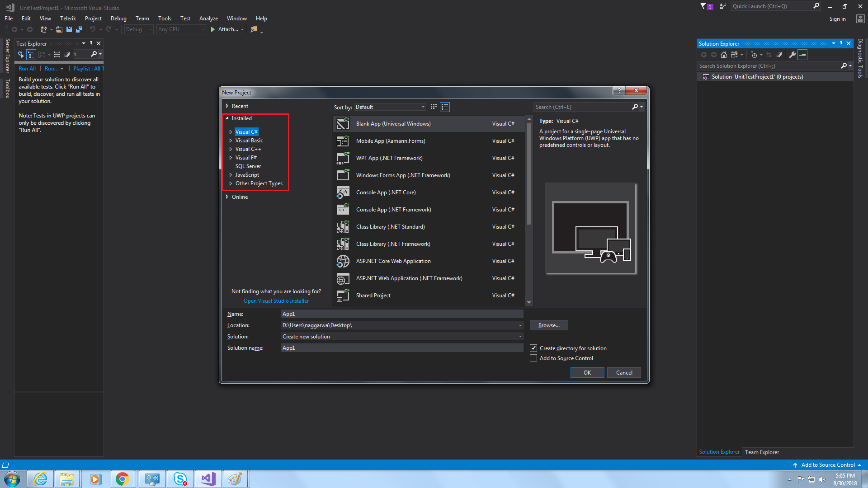The image size is (868, 488).
Task: Expand the Online templates node
Action: point(227,197)
